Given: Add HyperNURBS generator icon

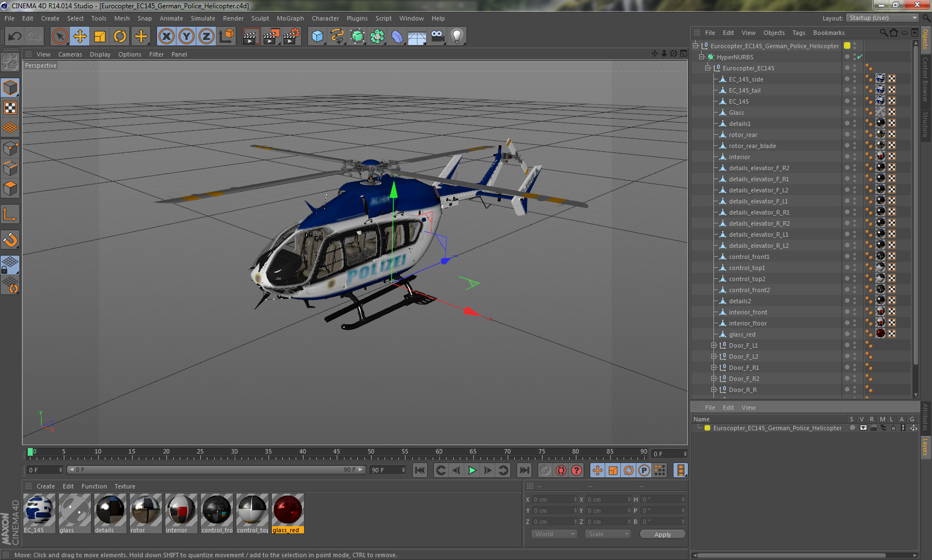Looking at the screenshot, I should click(x=357, y=37).
